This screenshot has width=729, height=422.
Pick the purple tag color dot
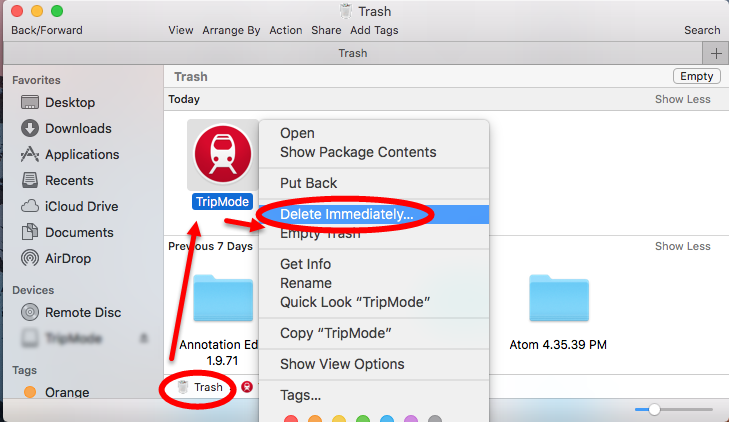point(411,419)
